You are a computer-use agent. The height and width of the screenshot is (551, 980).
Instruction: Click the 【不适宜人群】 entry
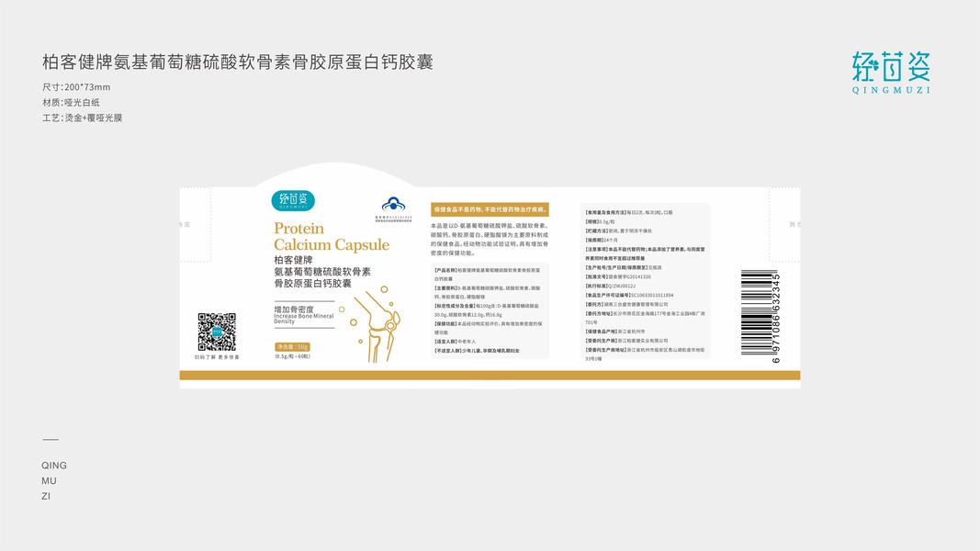477,351
